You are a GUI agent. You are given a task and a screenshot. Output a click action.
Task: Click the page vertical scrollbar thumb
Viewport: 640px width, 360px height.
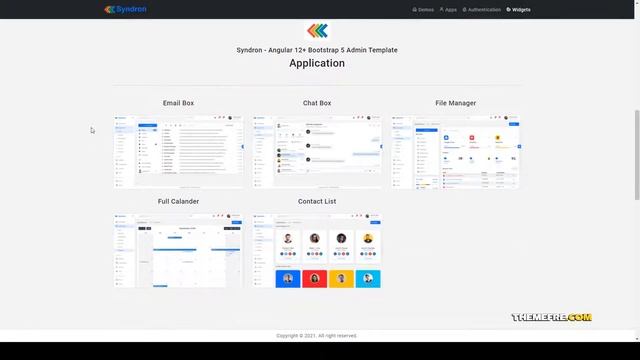point(637,155)
